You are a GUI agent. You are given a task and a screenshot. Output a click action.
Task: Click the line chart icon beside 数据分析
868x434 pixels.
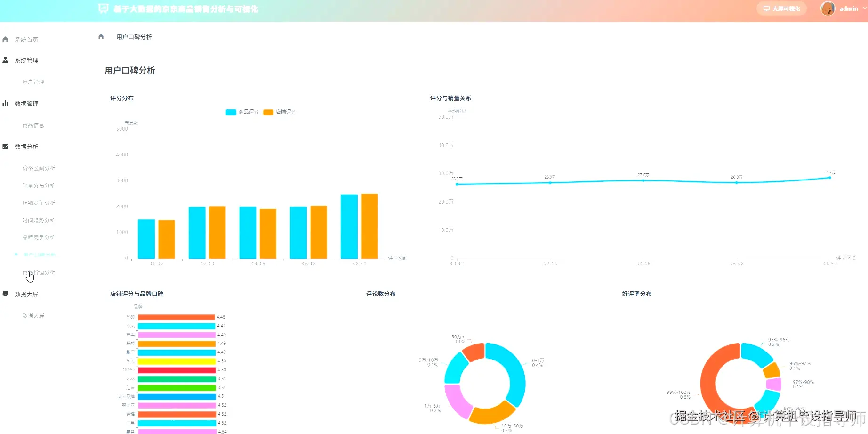tap(5, 147)
